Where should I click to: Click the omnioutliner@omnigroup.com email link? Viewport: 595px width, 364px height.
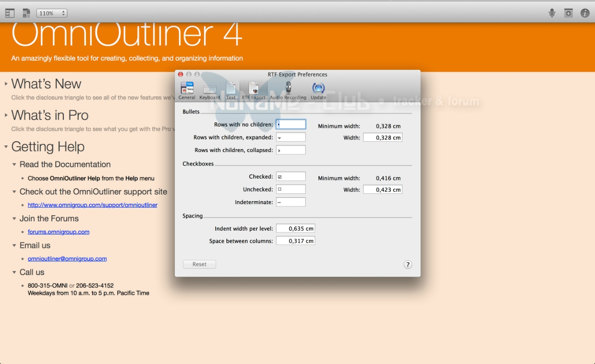(x=67, y=259)
